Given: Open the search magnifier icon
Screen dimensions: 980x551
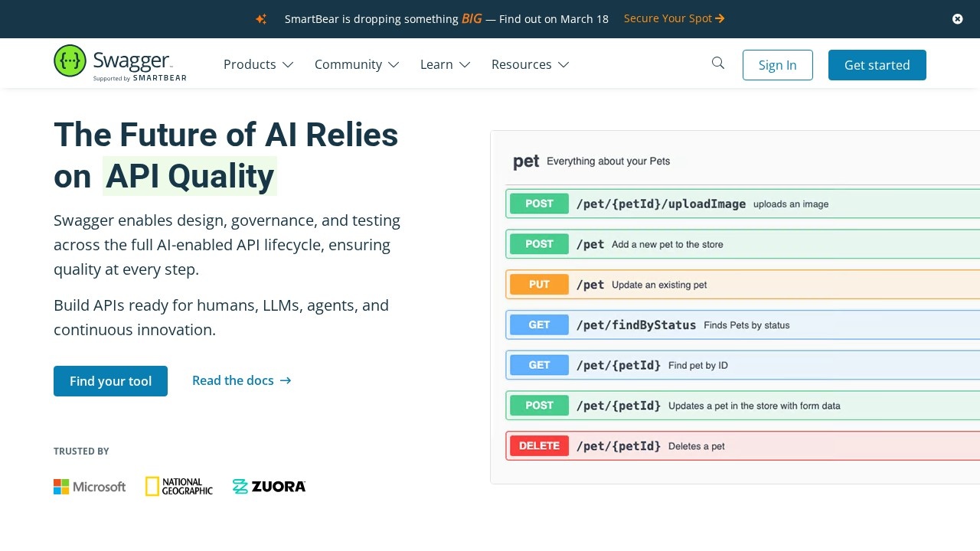Looking at the screenshot, I should coord(717,64).
